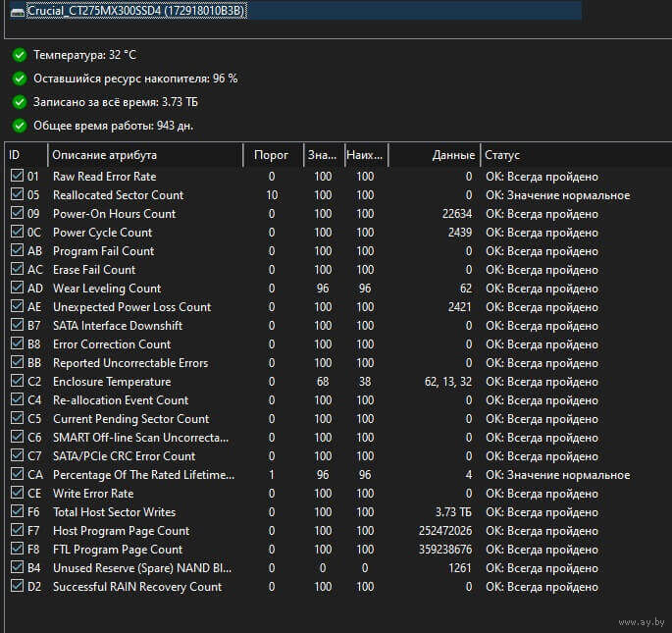Screen dimensions: 672x633
Task: Click the drive icon beside Crucial_CT275MX300SSD4
Action: coord(17,11)
